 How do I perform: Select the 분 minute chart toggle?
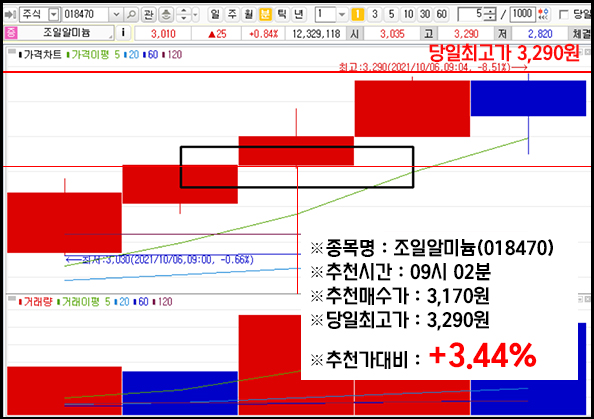click(x=266, y=15)
